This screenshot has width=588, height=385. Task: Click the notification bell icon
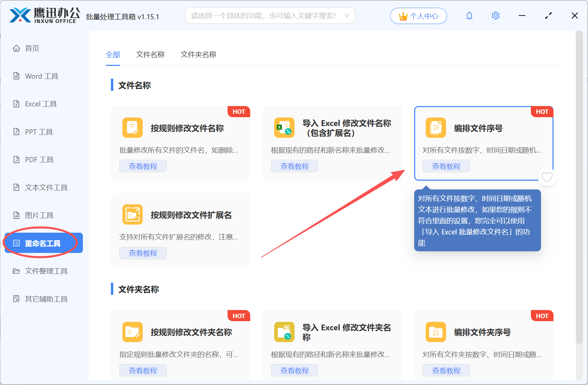point(469,15)
